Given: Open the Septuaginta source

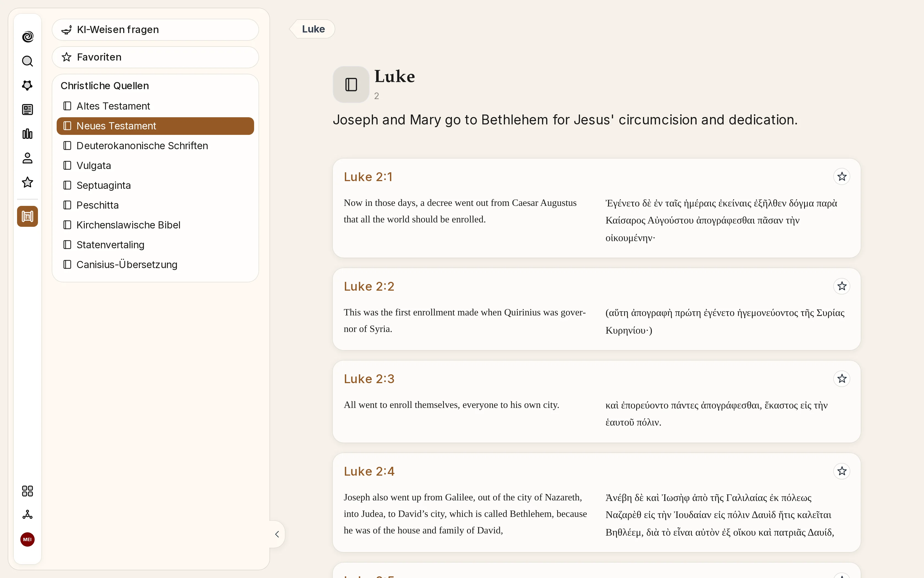Looking at the screenshot, I should pos(155,186).
